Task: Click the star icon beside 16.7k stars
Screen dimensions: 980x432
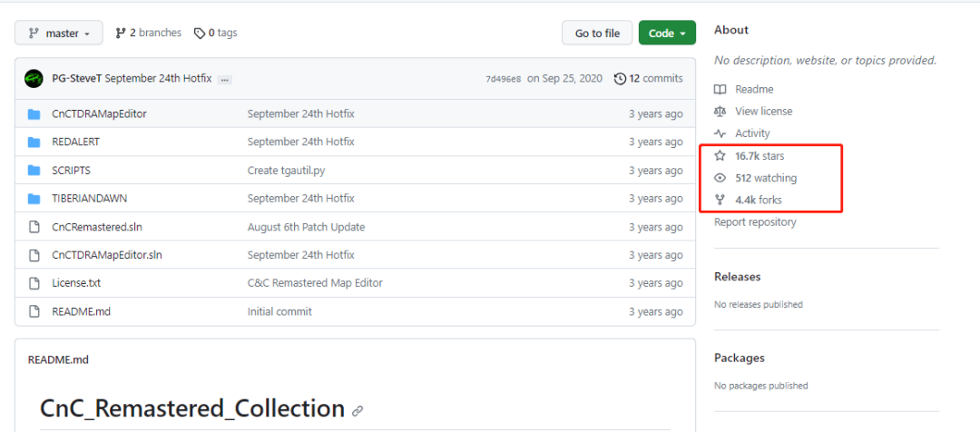Action: coord(720,156)
